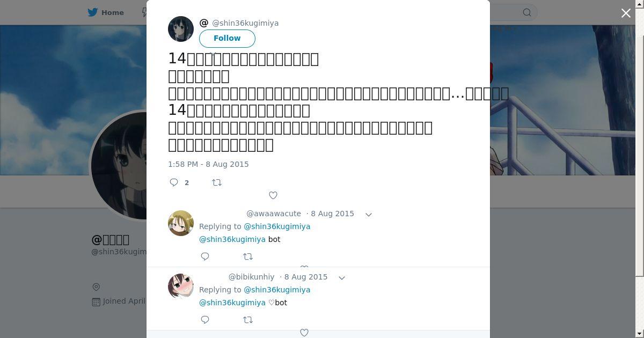Close the tweet overlay
This screenshot has height=338, width=644.
[x=626, y=13]
